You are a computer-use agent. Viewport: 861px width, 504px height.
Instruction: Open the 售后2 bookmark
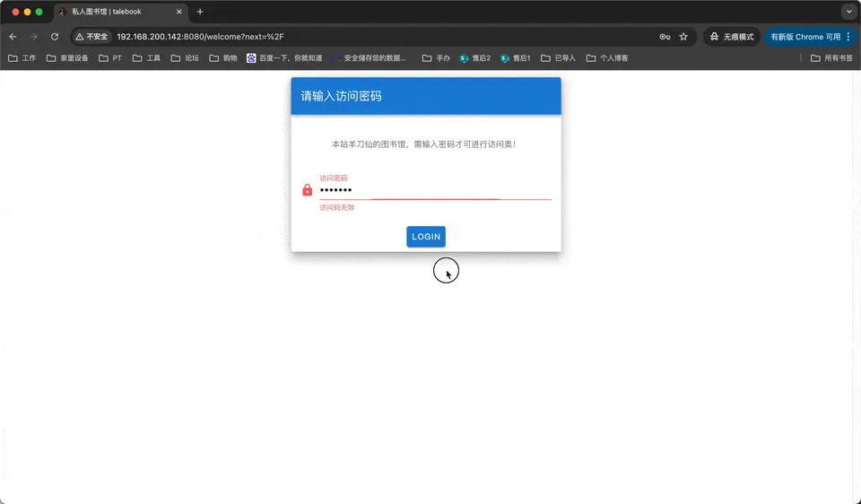click(x=475, y=58)
